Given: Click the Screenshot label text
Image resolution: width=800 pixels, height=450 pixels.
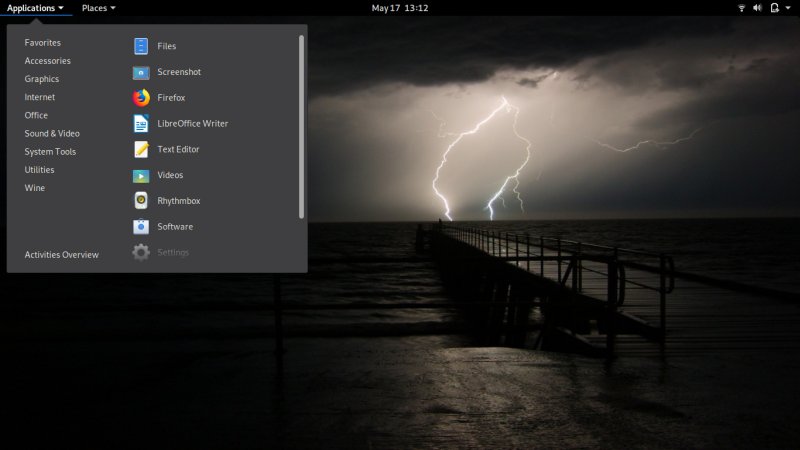Looking at the screenshot, I should (179, 72).
